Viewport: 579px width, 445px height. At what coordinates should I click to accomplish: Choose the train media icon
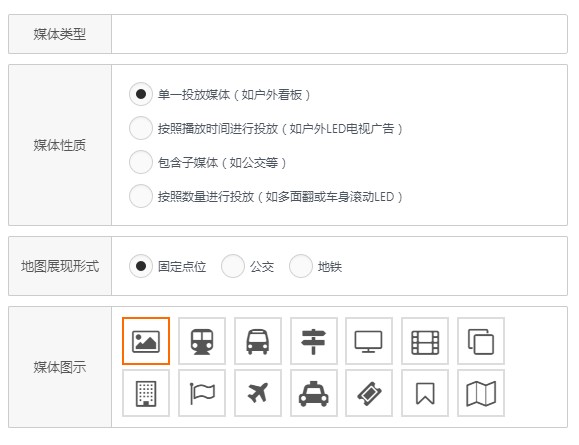point(202,341)
